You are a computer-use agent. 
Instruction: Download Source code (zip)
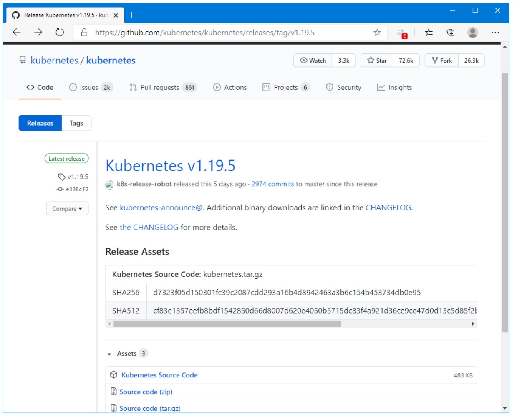tap(146, 392)
